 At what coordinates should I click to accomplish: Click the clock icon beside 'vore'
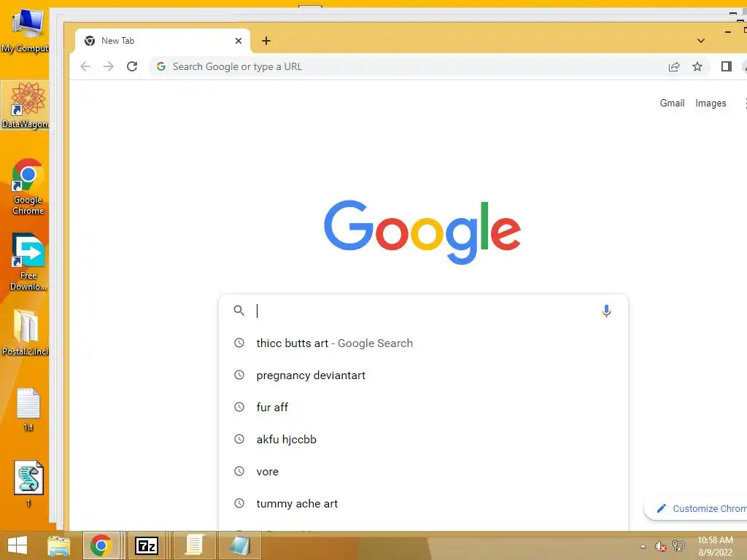pos(239,472)
